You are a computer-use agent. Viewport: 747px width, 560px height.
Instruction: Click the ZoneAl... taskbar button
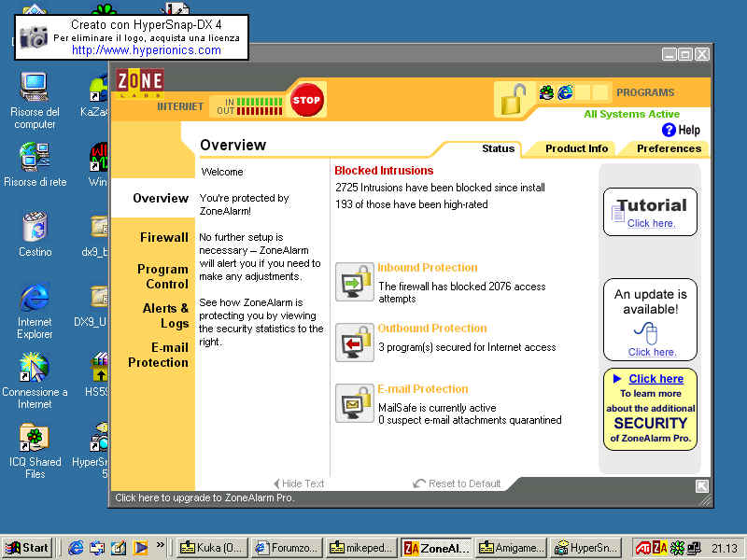(x=436, y=548)
